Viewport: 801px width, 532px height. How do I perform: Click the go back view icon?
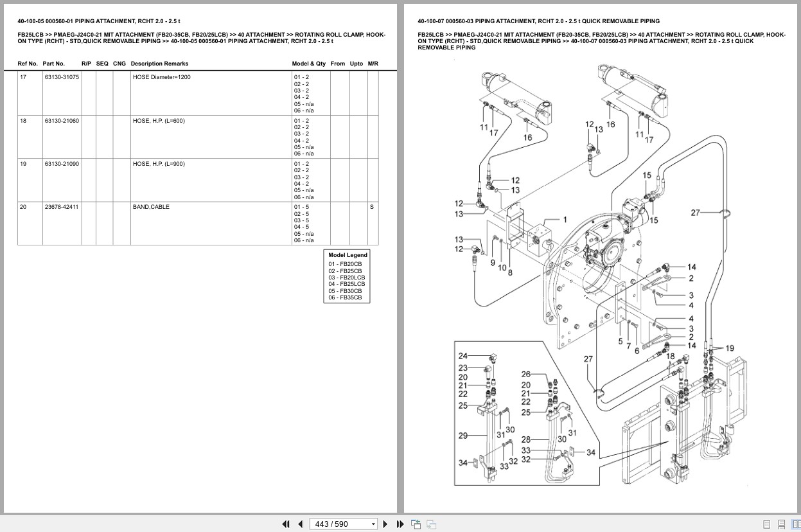[x=416, y=524]
